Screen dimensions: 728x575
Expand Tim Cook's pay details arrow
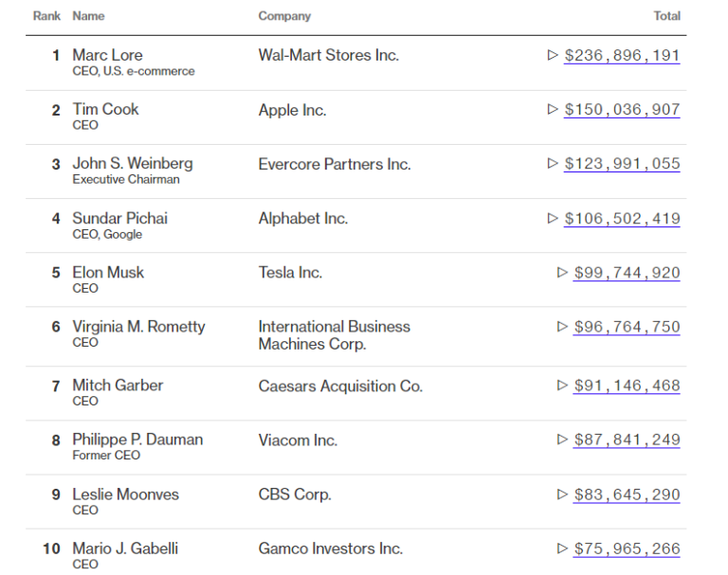[553, 109]
